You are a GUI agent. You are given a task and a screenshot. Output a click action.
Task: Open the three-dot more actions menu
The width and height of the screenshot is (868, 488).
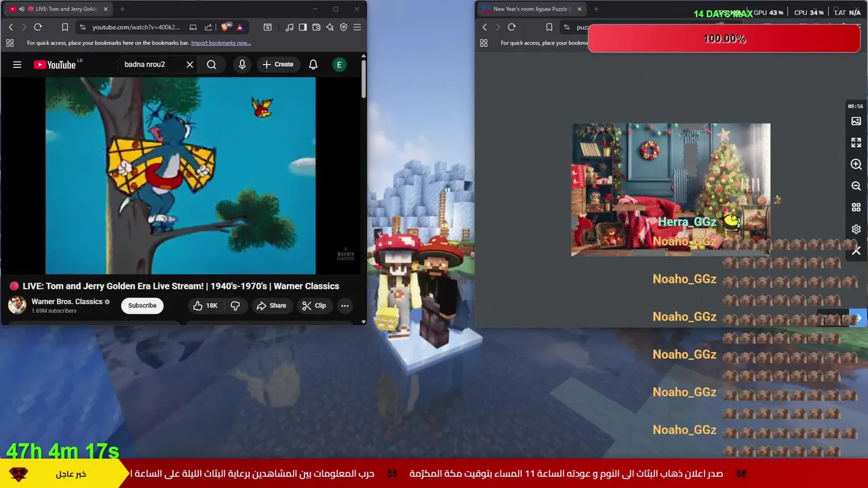(x=344, y=306)
